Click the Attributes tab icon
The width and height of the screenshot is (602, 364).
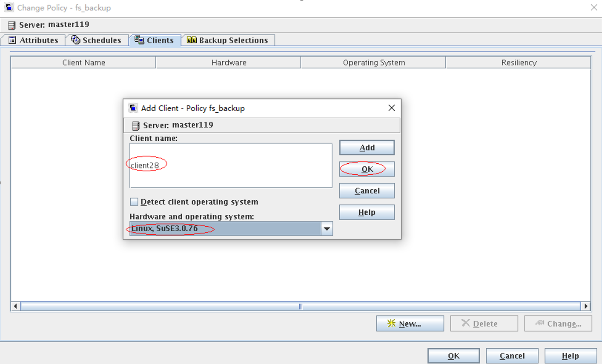point(12,40)
